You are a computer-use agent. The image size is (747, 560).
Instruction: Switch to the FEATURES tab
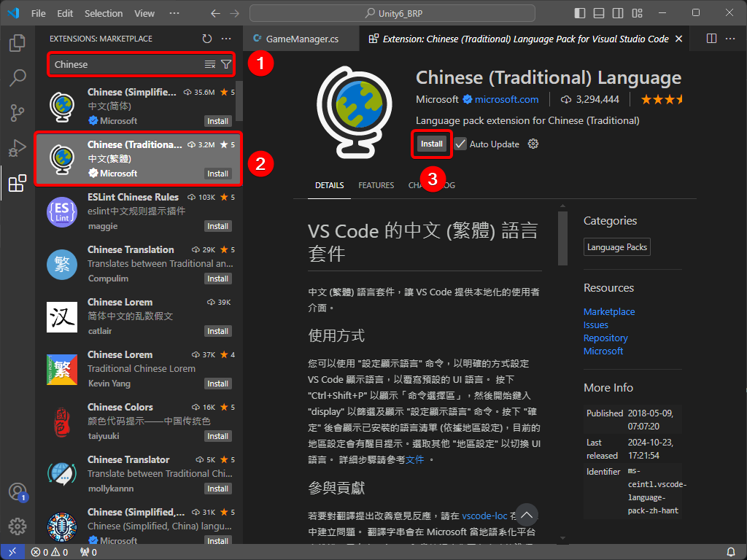[376, 185]
